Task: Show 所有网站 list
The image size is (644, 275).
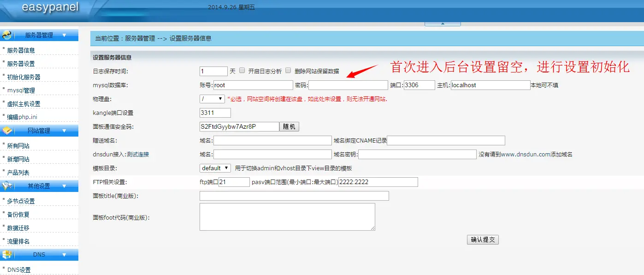Action: point(18,146)
